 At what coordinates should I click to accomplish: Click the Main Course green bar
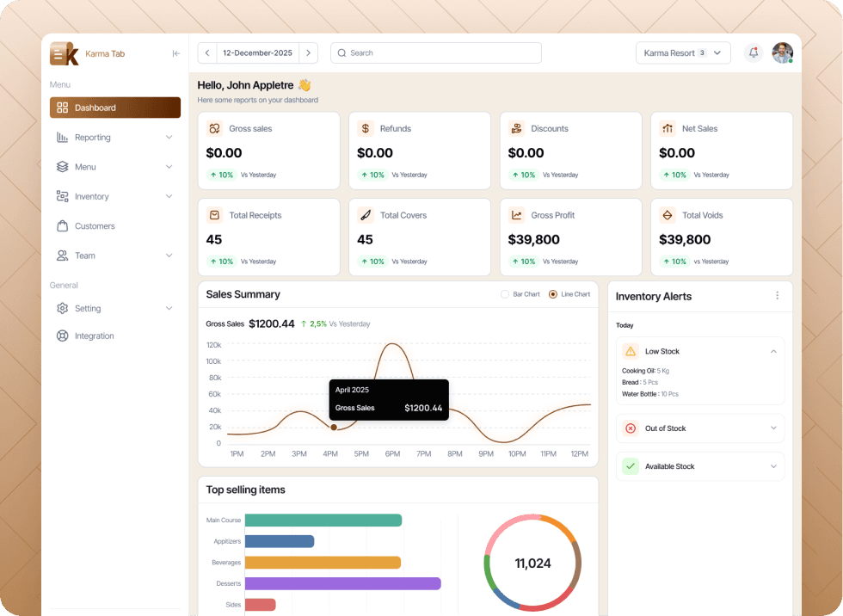click(x=323, y=520)
